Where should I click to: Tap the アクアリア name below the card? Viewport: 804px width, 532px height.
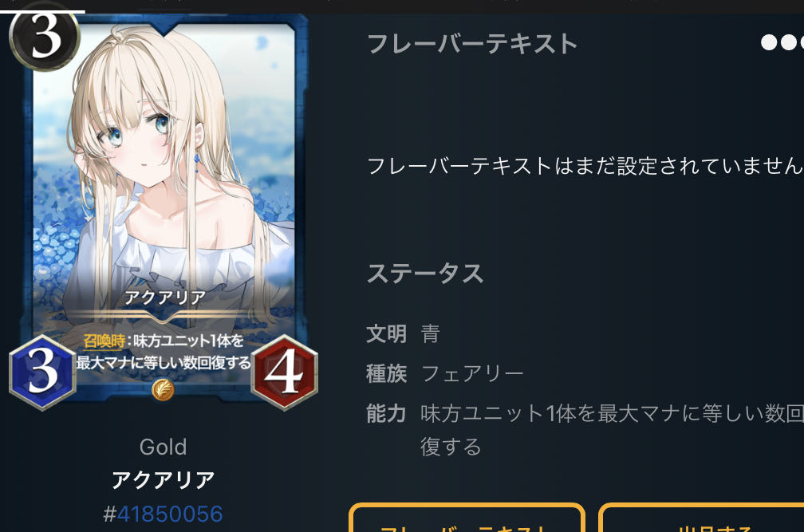[163, 479]
